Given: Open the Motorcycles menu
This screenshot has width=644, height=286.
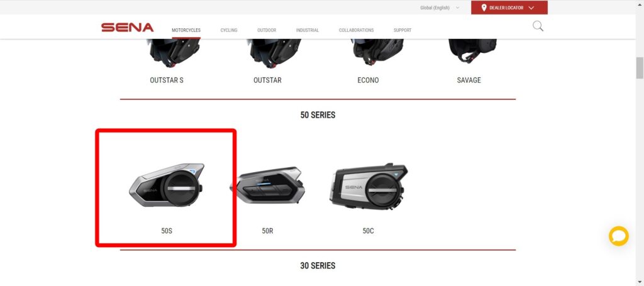Looking at the screenshot, I should pos(186,30).
